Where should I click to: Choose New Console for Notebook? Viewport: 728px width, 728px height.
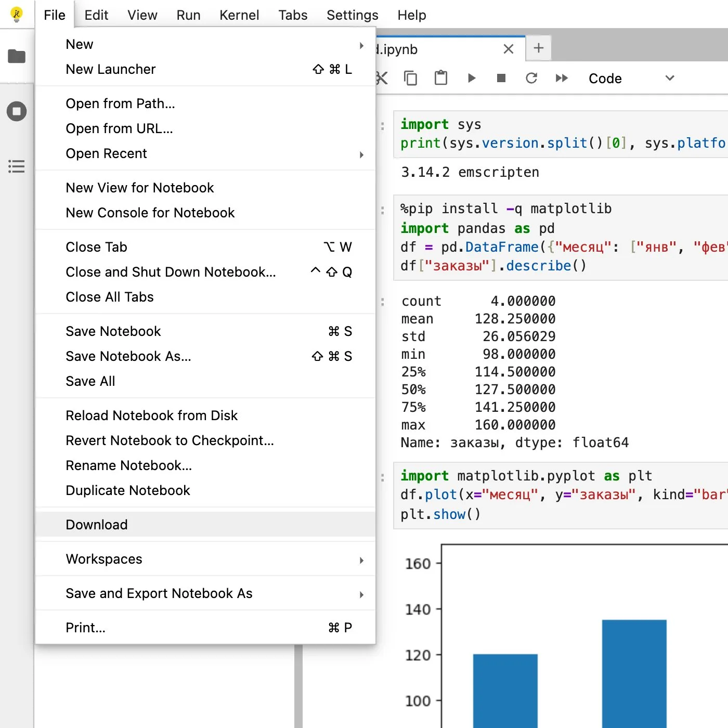[x=205, y=213]
